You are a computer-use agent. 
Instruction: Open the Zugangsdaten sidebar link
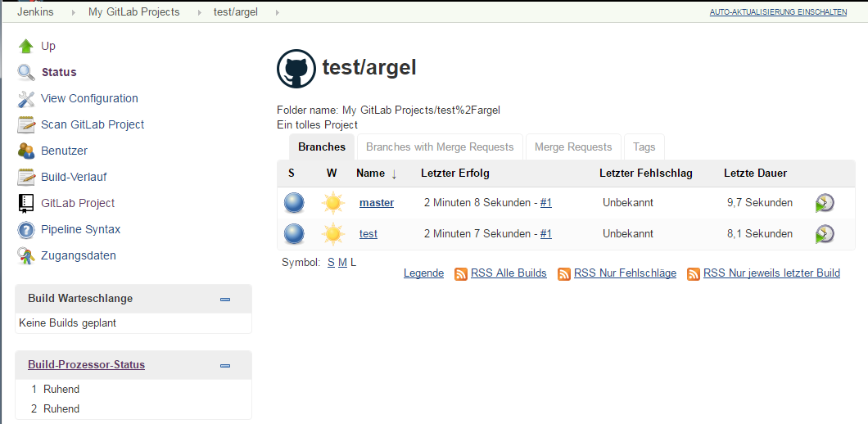tap(79, 255)
